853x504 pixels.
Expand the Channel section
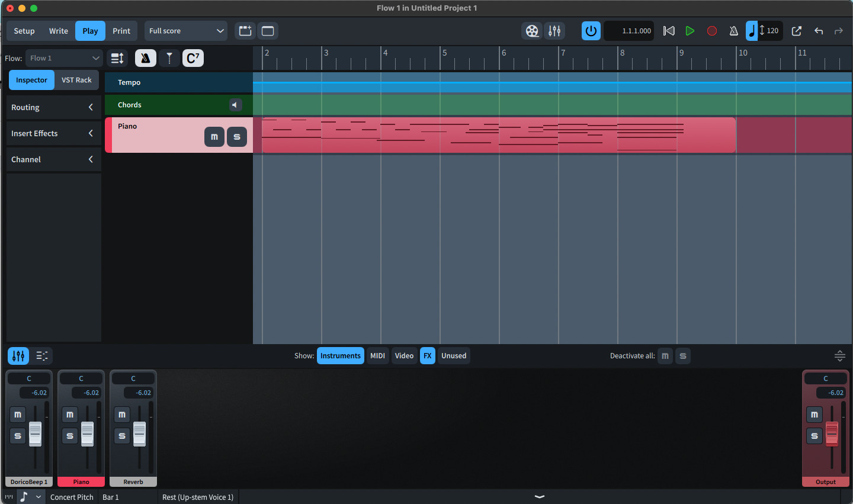[x=53, y=159]
